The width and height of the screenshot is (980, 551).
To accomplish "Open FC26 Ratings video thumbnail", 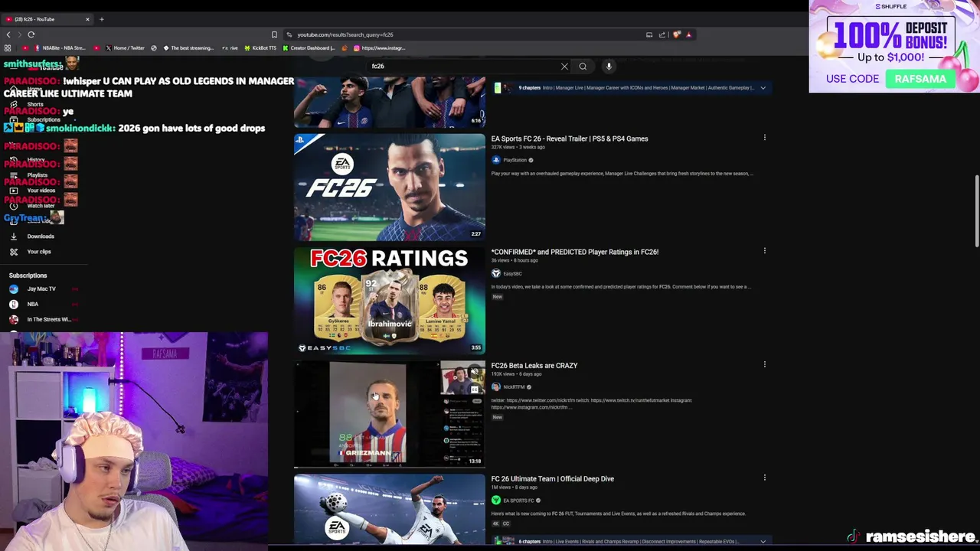I will [390, 301].
